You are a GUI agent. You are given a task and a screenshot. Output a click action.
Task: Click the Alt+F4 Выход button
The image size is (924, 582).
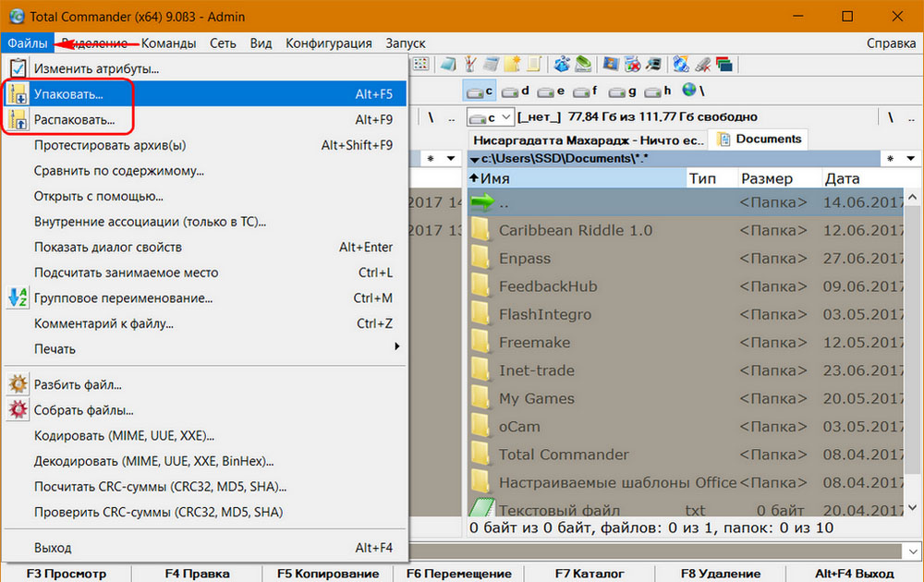(x=854, y=573)
